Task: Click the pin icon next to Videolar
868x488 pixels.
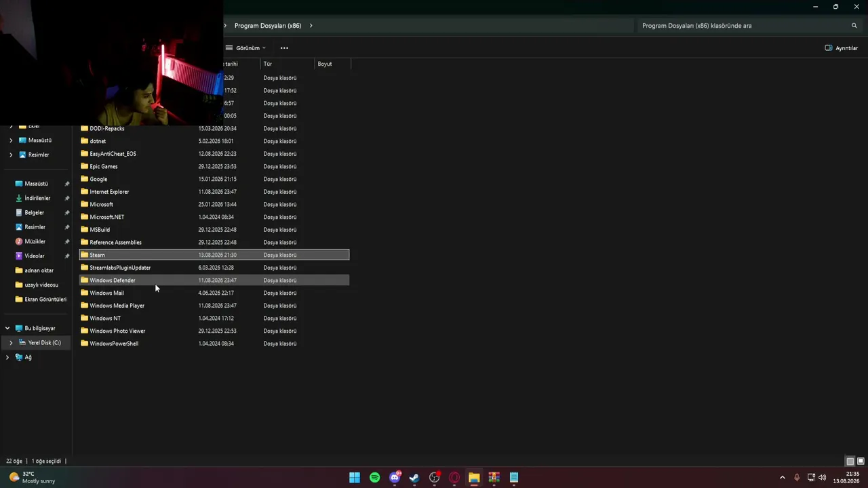Action: tap(67, 256)
